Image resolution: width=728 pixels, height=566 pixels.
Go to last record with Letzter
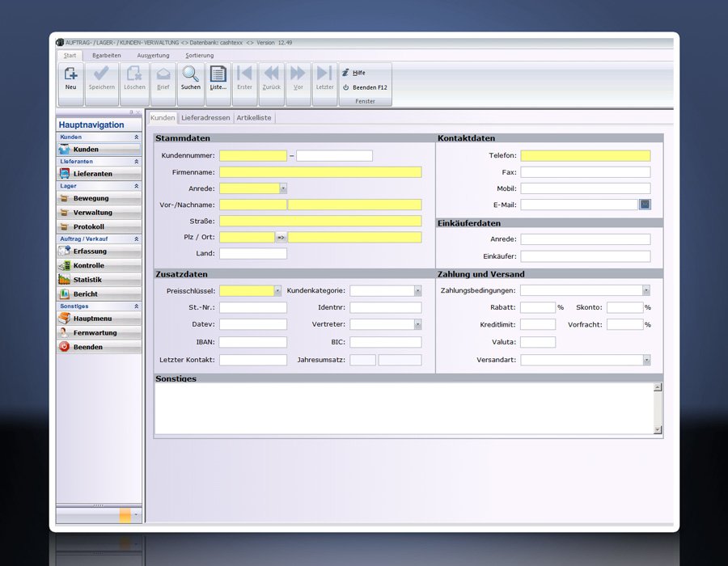point(324,78)
